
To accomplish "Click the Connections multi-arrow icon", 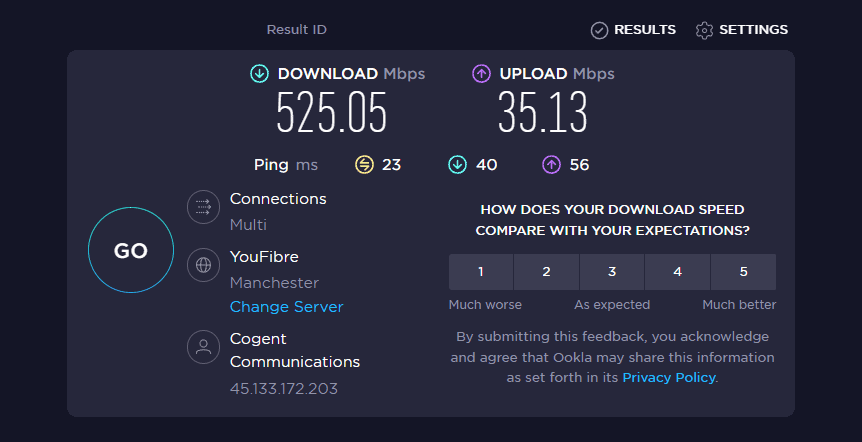I will pyautogui.click(x=204, y=207).
